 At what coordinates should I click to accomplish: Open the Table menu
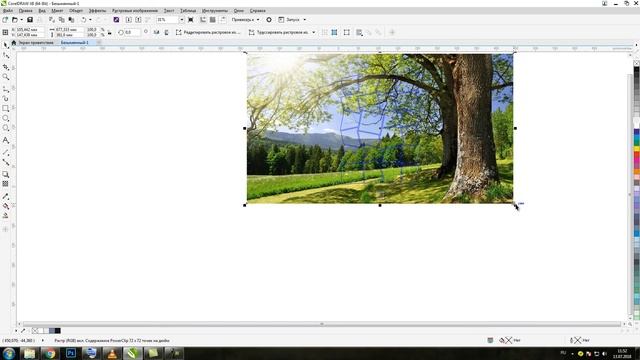pos(188,11)
